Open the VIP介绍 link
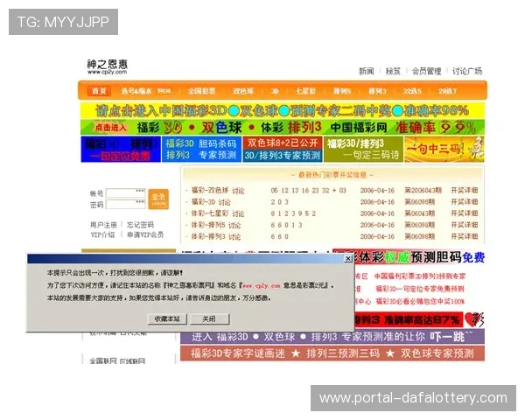525x420 pixels. (x=102, y=234)
